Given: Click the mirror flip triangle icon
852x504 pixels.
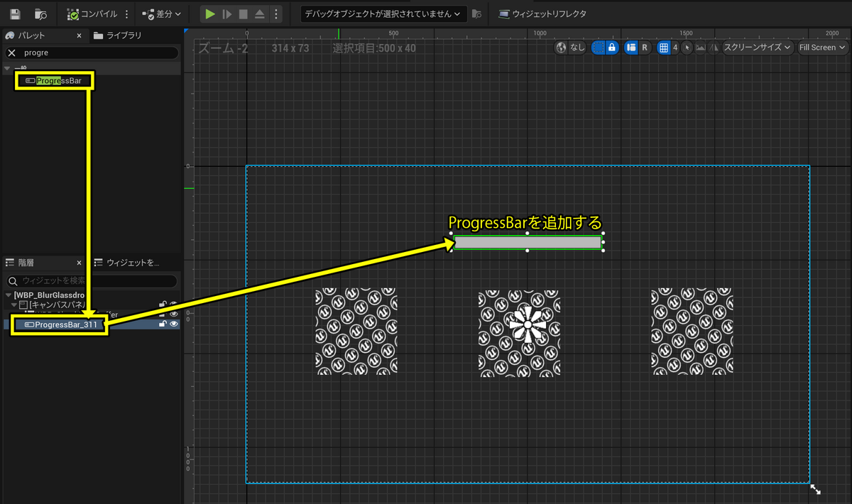Looking at the screenshot, I should 713,48.
